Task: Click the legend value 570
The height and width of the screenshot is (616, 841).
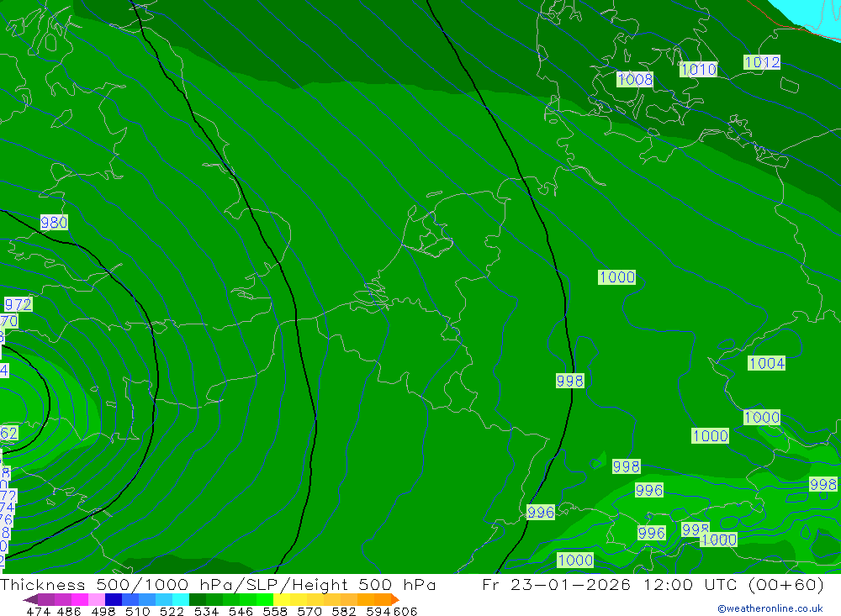Action: (x=309, y=611)
